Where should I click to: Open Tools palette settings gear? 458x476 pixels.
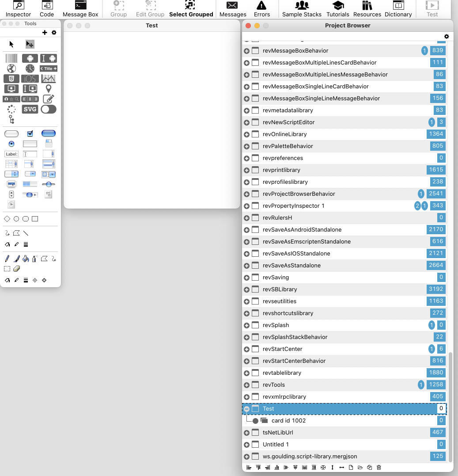coord(54,32)
